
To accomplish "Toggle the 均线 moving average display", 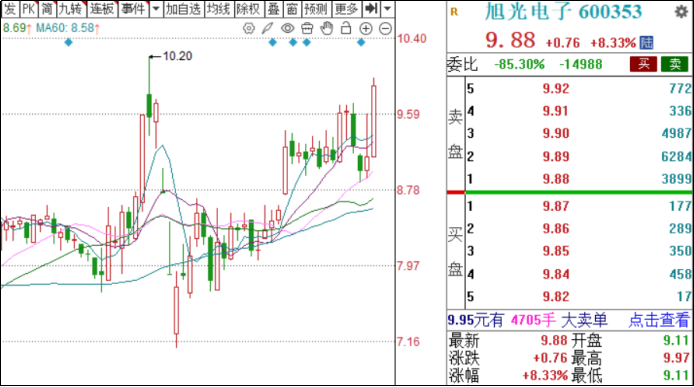I will tap(218, 8).
